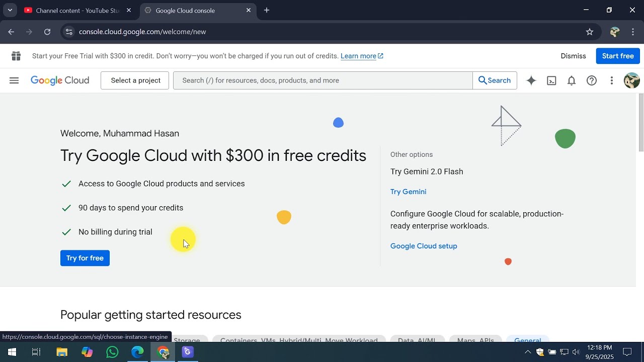Open File Explorer from taskbar
This screenshot has width=644, height=362.
click(x=62, y=352)
